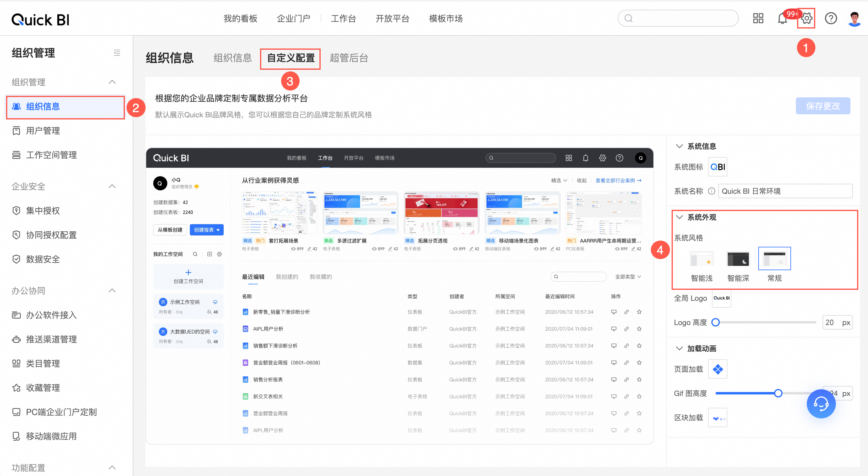Collapse the 系统信息 section
This screenshot has width=868, height=476.
click(679, 146)
